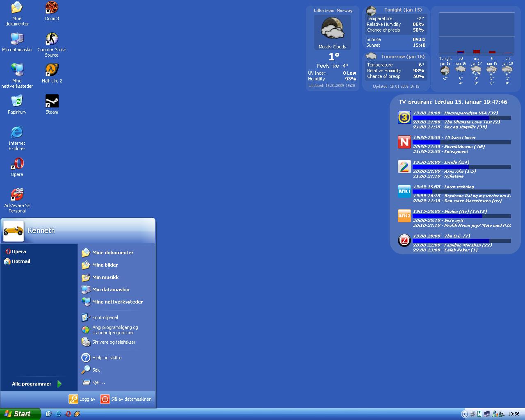Image resolution: width=525 pixels, height=420 pixels.
Task: Click the Sunset 15:48 weather row
Action: tap(396, 45)
